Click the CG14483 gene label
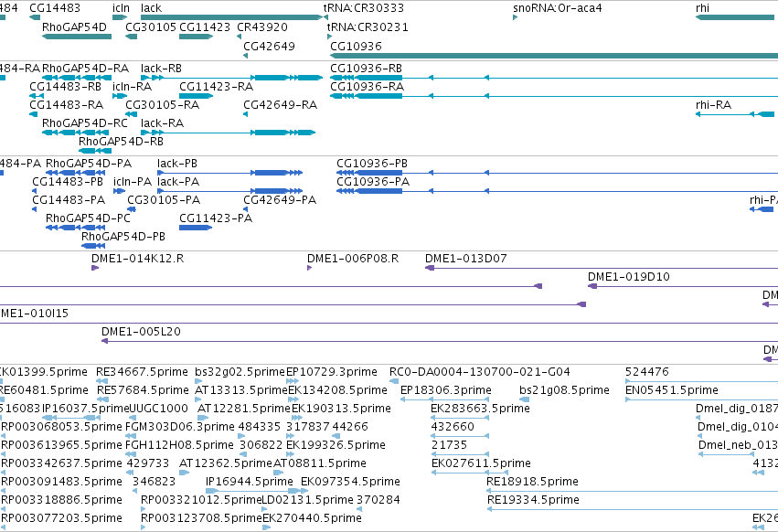Image resolution: width=778 pixels, height=532 pixels. click(x=55, y=8)
